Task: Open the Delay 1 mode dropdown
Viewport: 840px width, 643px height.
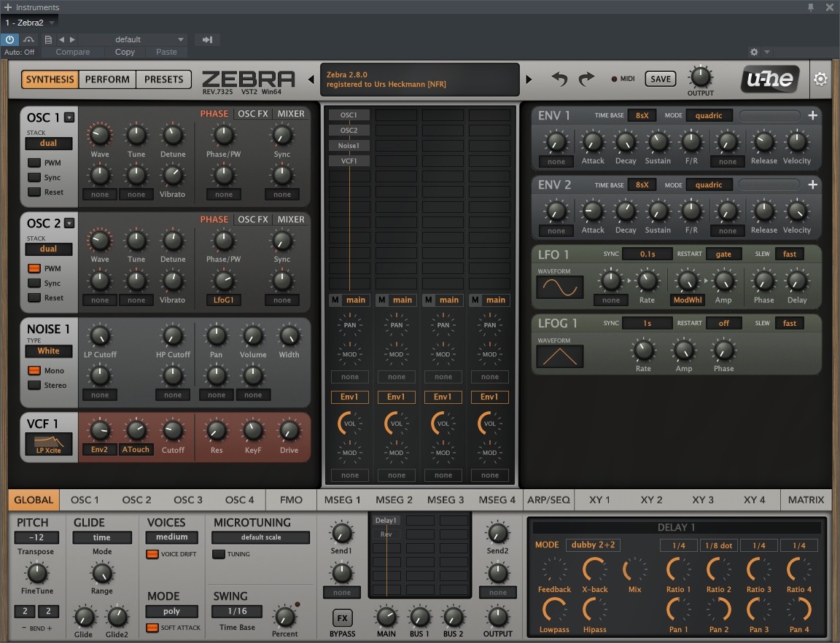Action: 593,545
